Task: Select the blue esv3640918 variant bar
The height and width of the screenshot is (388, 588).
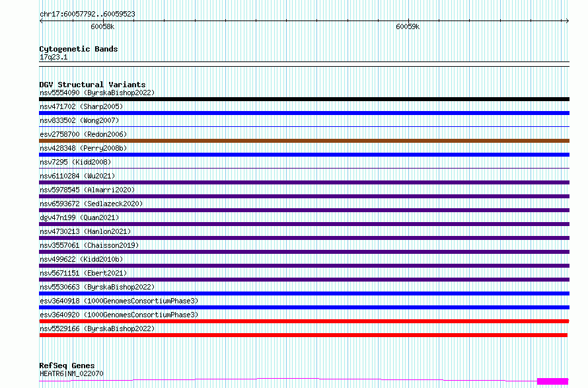Action: click(304, 307)
